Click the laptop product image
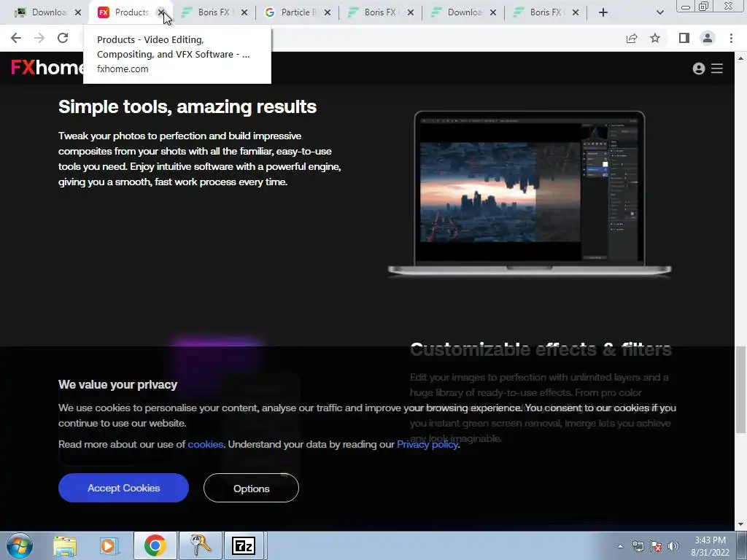Screen dimensions: 747x560 click(530, 193)
